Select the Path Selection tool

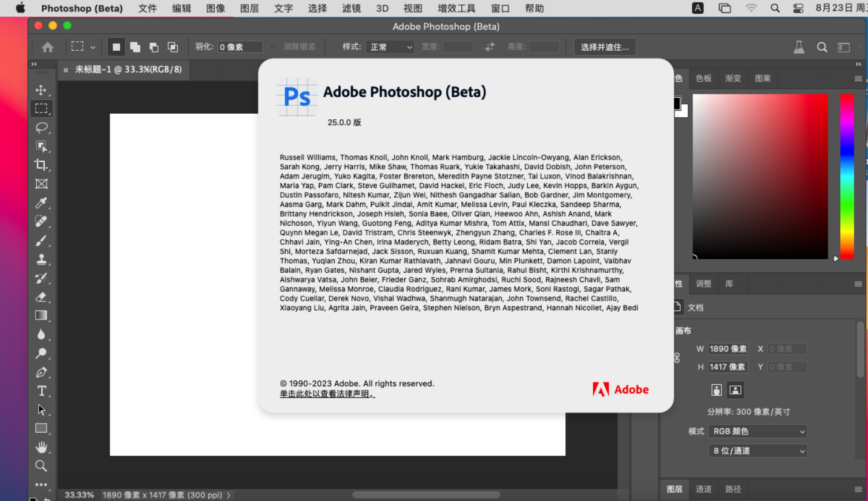pos(41,410)
